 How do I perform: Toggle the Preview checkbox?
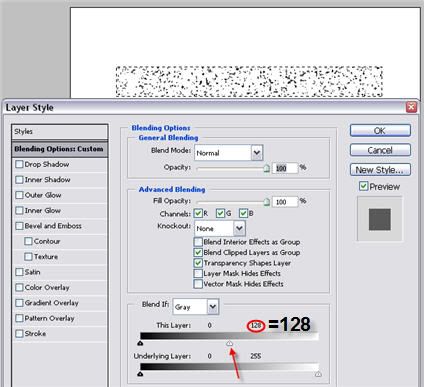pyautogui.click(x=363, y=186)
